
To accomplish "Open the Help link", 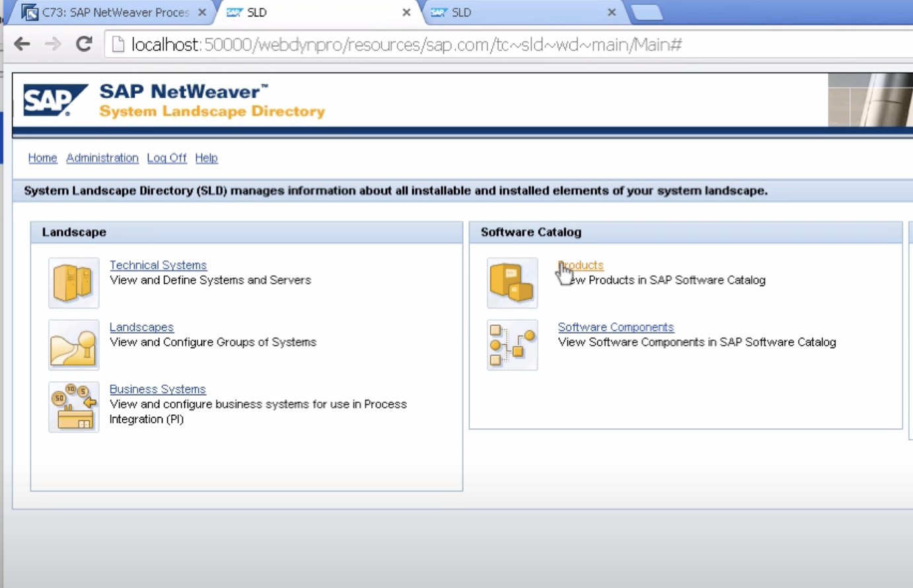I will pos(206,158).
